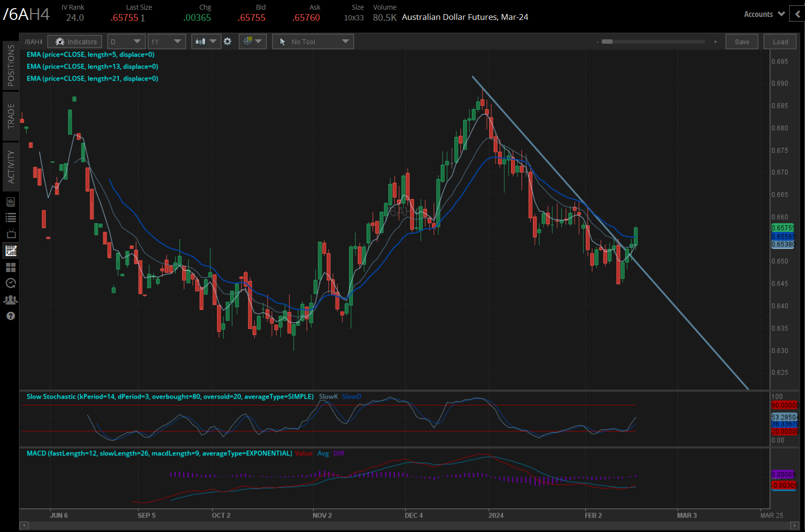The width and height of the screenshot is (805, 532).
Task: Expand the No Tool drawing dropdown
Action: [x=313, y=42]
